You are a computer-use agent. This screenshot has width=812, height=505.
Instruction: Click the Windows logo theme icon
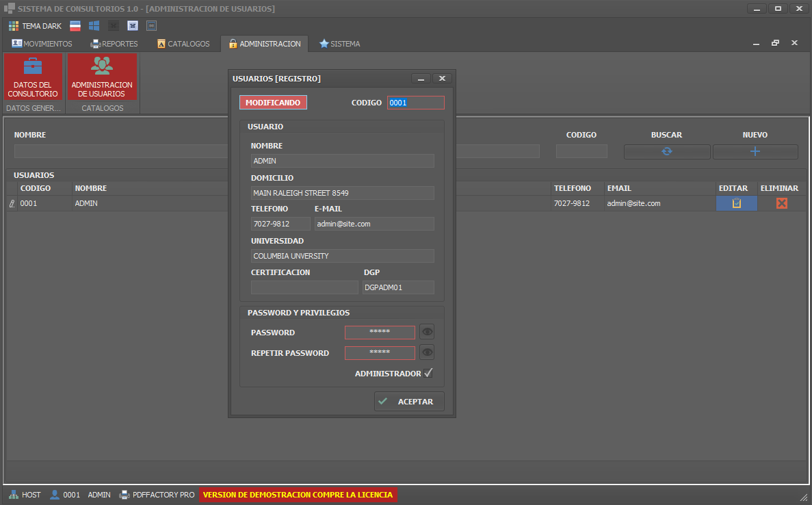coord(94,26)
